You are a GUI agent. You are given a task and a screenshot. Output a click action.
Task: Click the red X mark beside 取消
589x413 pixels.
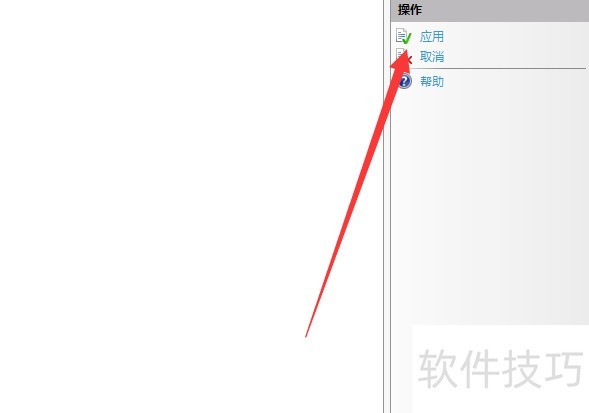409,59
